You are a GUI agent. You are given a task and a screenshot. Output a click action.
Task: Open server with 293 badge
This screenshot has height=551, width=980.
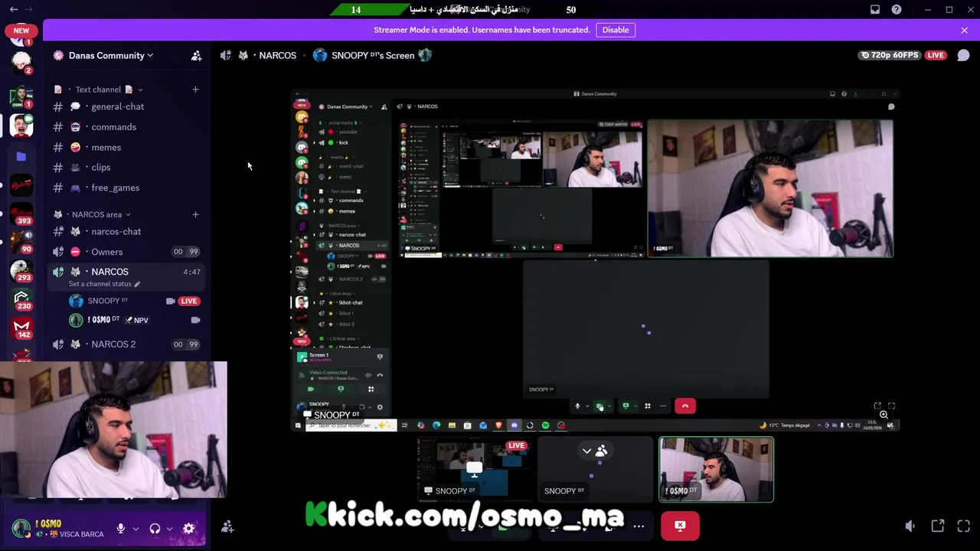pyautogui.click(x=21, y=271)
